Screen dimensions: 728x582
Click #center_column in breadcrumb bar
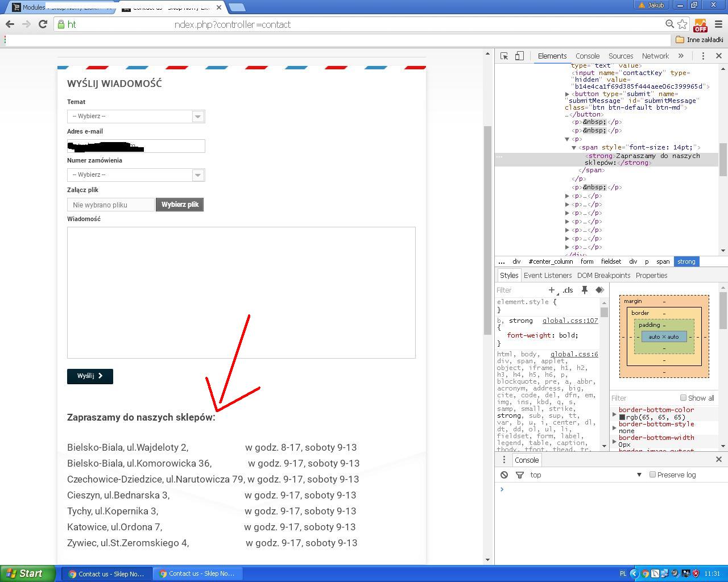pos(551,261)
